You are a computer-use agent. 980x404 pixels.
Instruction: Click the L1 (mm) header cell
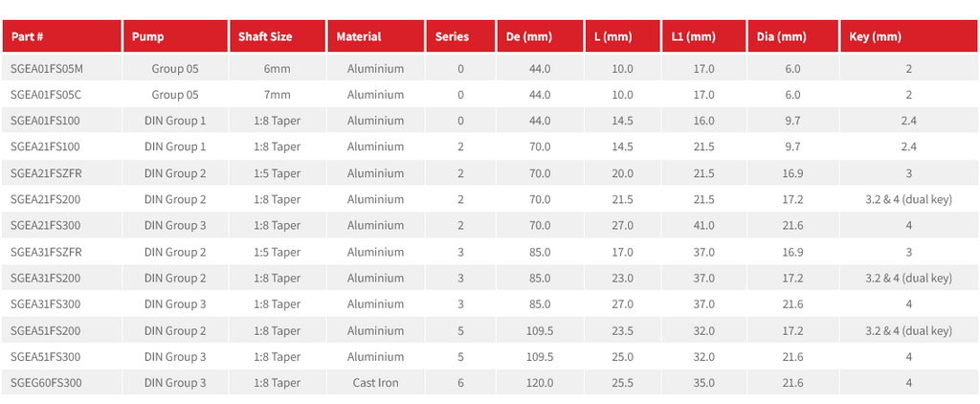pos(703,36)
